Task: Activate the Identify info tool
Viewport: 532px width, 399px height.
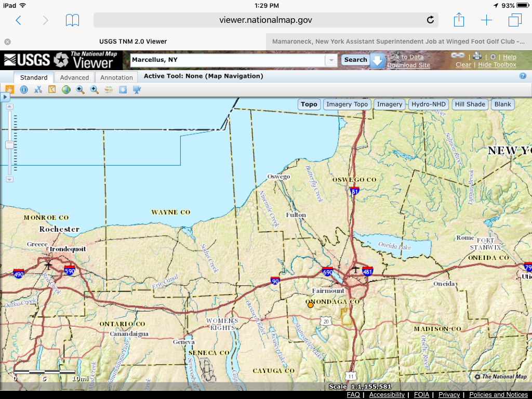Action: [23, 90]
